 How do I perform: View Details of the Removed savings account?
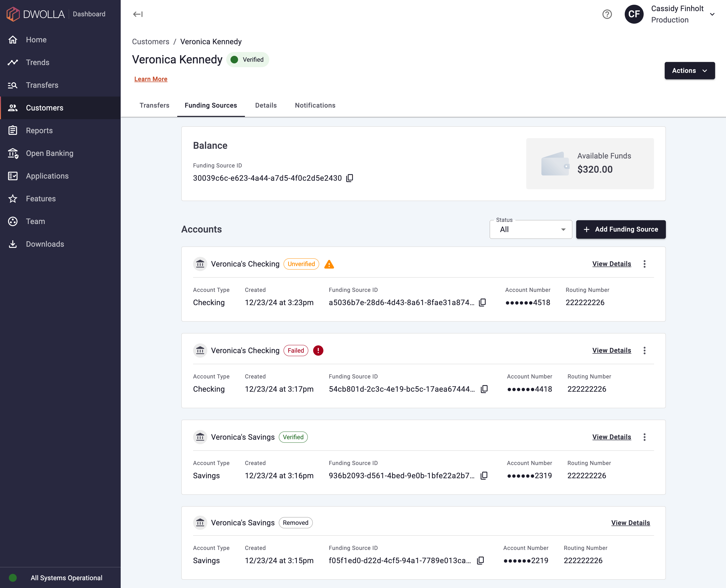pyautogui.click(x=630, y=523)
